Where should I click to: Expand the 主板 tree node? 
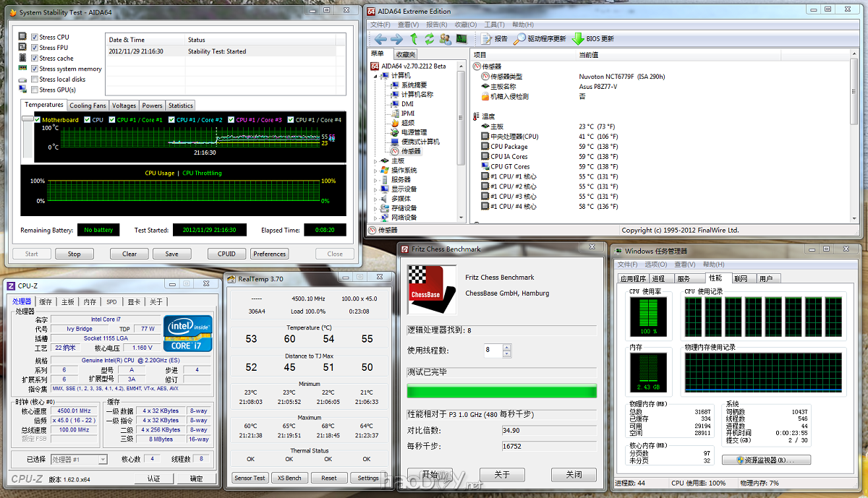(x=375, y=161)
